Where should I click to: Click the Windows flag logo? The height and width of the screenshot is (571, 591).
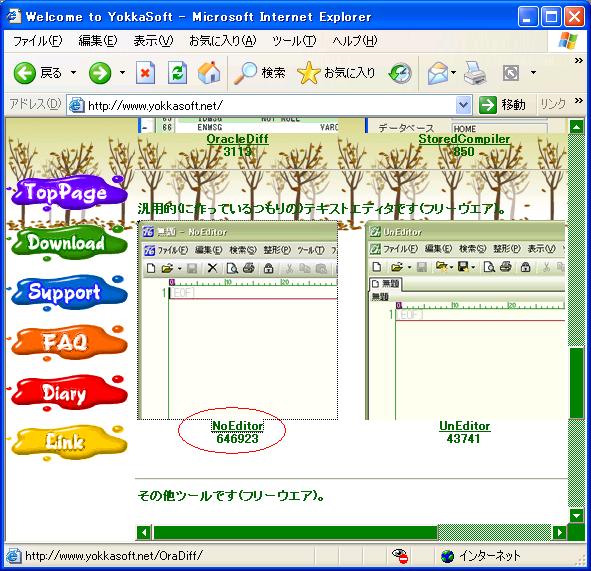tap(568, 40)
